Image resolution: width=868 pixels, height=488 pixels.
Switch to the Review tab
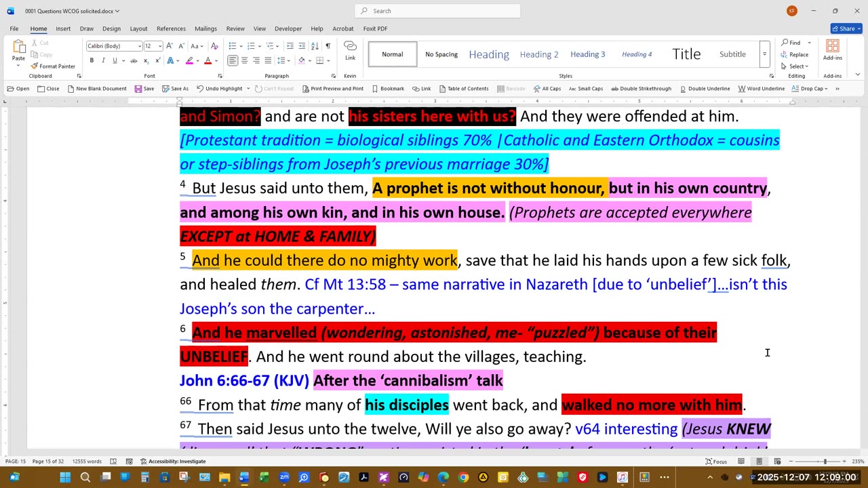pyautogui.click(x=235, y=28)
